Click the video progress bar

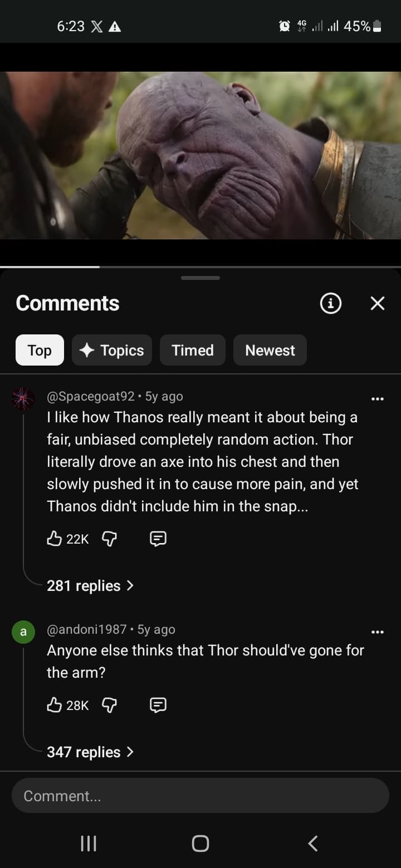point(200,267)
